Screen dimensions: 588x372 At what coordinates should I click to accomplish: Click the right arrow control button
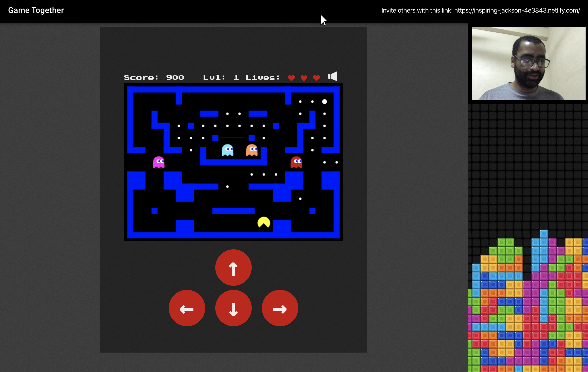280,308
